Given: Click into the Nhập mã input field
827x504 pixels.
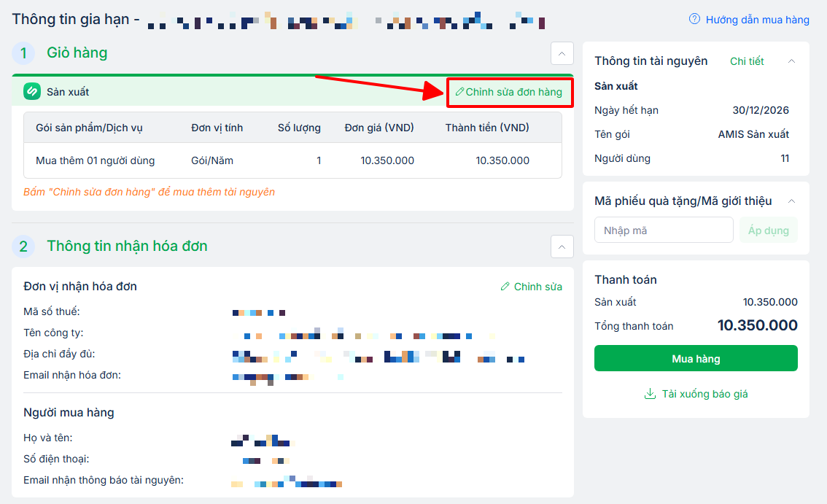Looking at the screenshot, I should (x=664, y=230).
